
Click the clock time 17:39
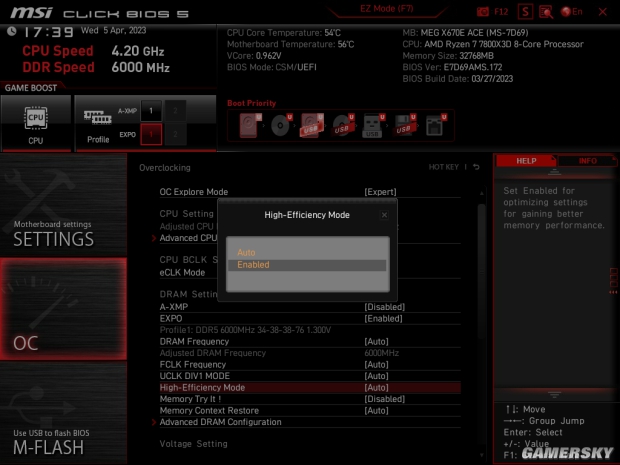click(49, 32)
